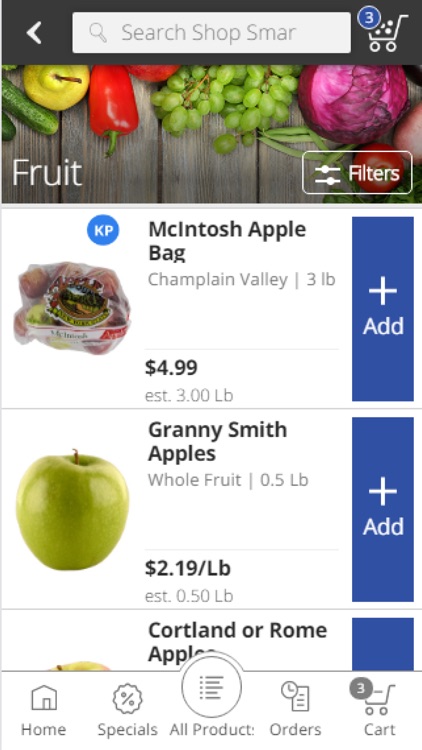The image size is (422, 750).
Task: Select McIntosh Apple Bag title
Action: pyautogui.click(x=227, y=241)
